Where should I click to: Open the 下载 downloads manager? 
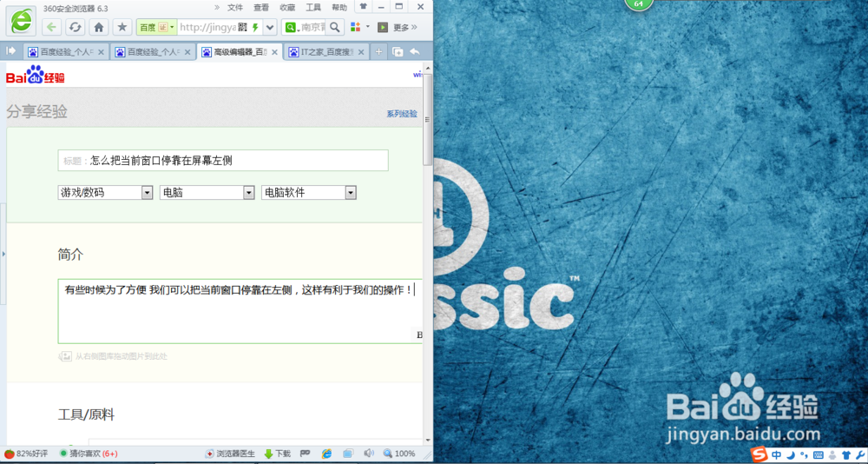pos(278,454)
